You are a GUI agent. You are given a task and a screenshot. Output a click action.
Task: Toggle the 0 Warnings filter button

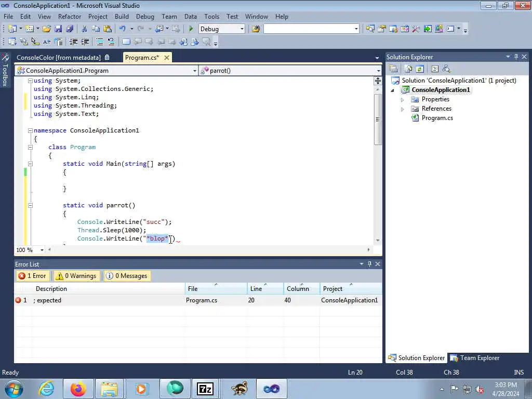76,276
